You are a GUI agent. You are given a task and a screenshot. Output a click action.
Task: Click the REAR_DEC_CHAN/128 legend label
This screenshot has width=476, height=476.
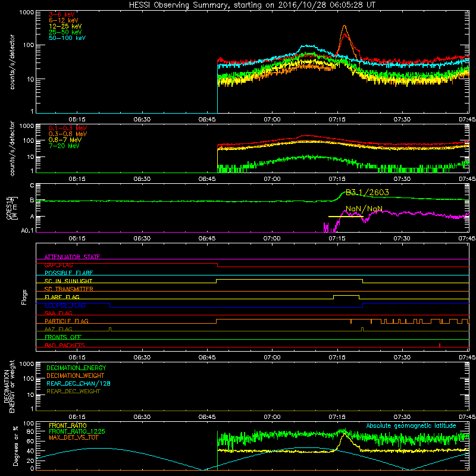click(x=79, y=384)
